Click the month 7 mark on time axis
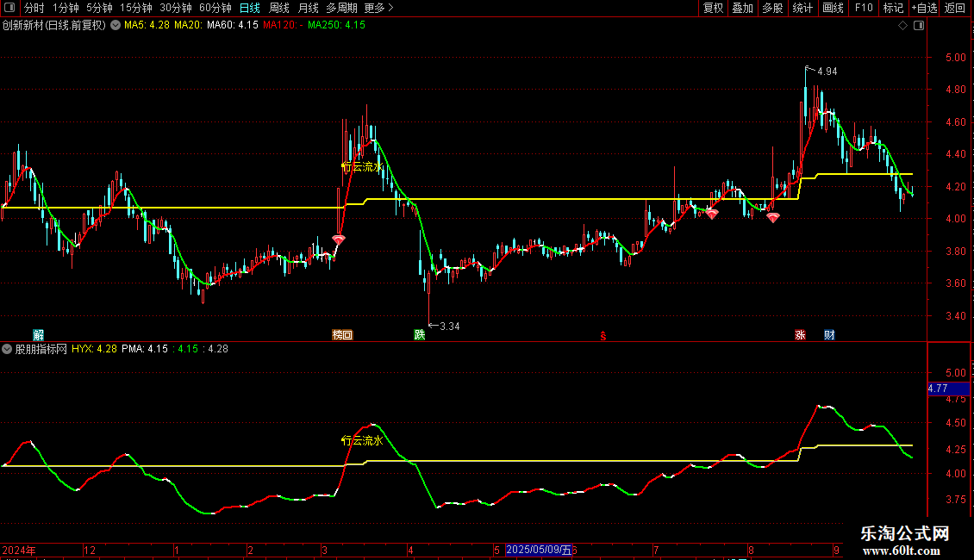The height and width of the screenshot is (560, 974). [656, 550]
